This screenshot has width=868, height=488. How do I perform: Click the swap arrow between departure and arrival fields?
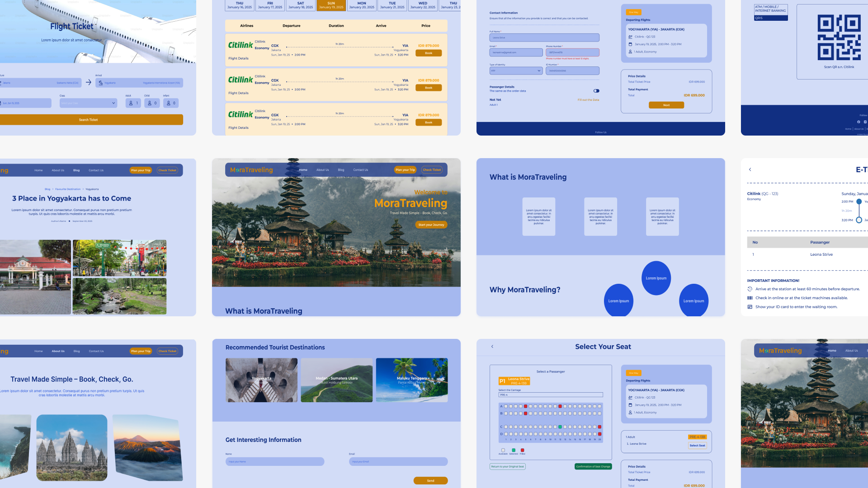pos(89,82)
